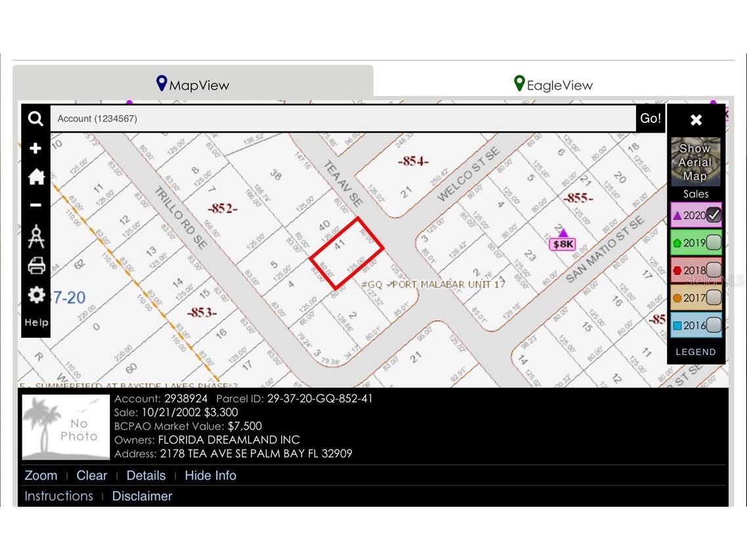Switch to the EagleView tab
Viewport: 747px width, 560px height.
point(554,85)
